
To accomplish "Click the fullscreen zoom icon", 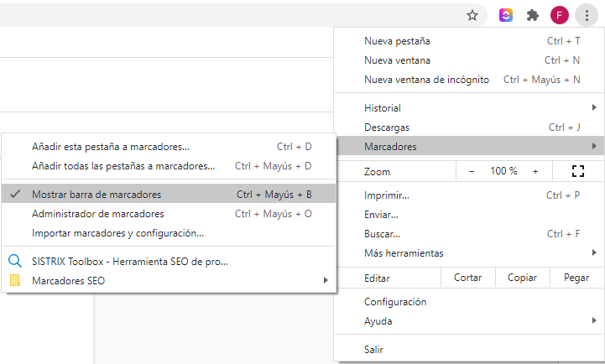I will 578,171.
